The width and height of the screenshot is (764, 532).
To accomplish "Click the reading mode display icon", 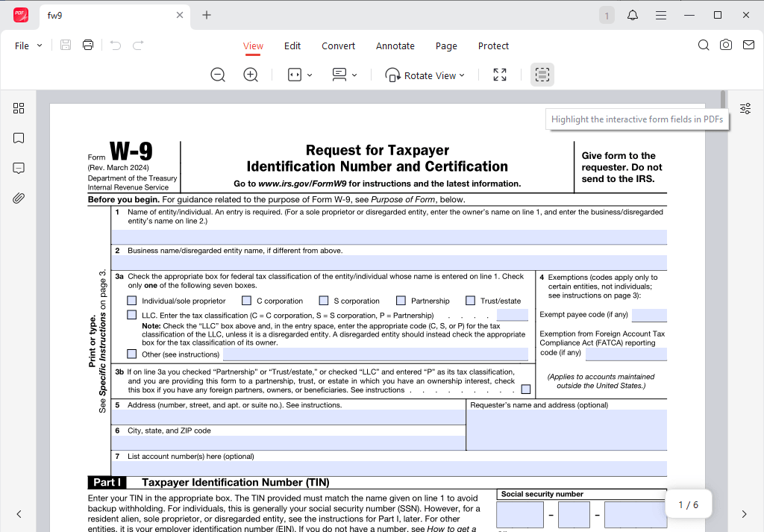I will pos(339,75).
